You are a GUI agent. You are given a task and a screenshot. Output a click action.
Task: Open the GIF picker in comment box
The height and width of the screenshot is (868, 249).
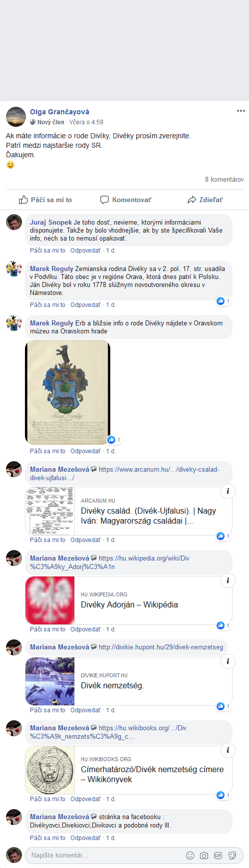tap(218, 856)
